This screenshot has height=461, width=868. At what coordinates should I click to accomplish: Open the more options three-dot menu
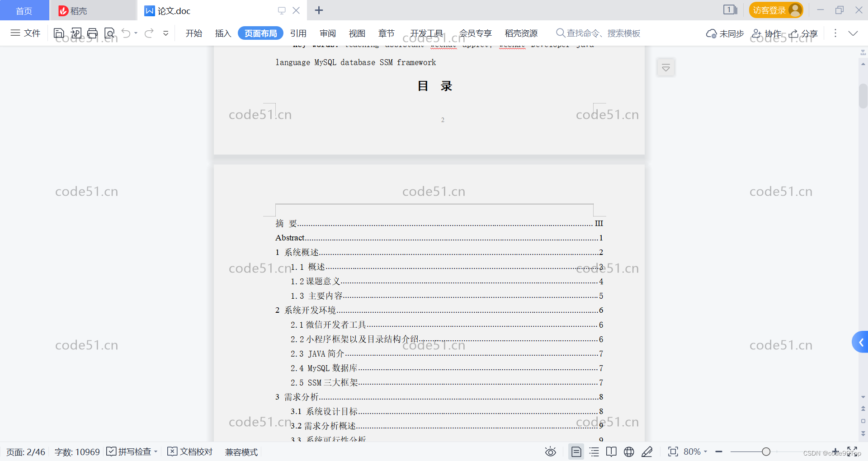835,33
